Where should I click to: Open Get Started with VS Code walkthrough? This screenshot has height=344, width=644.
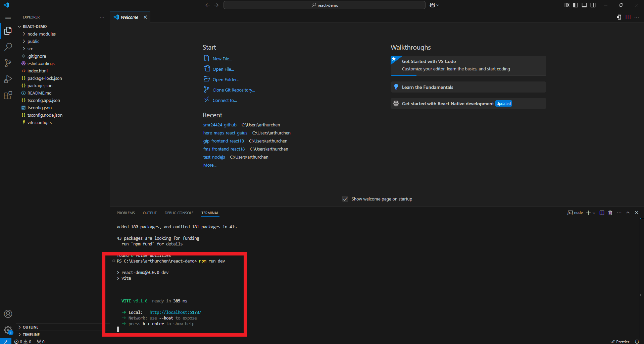click(468, 65)
